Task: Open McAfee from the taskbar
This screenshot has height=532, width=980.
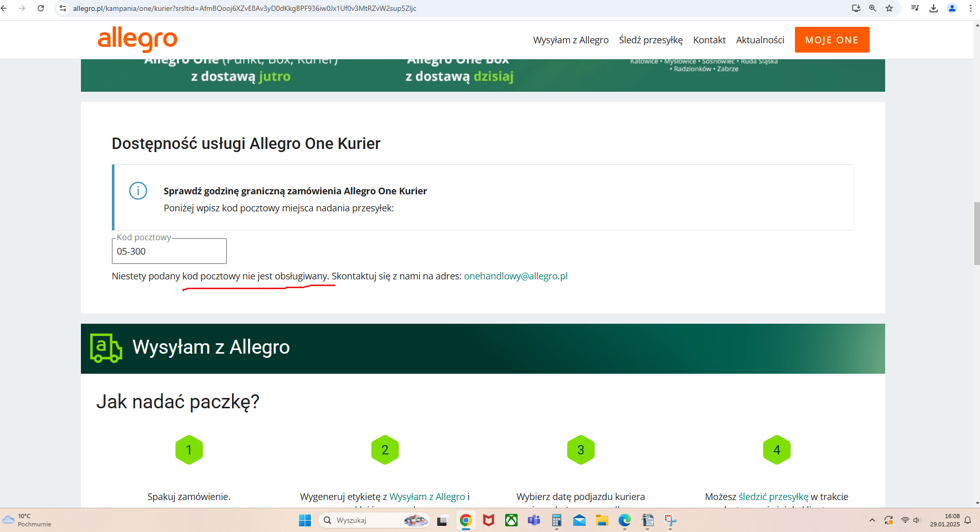Action: pyautogui.click(x=488, y=520)
